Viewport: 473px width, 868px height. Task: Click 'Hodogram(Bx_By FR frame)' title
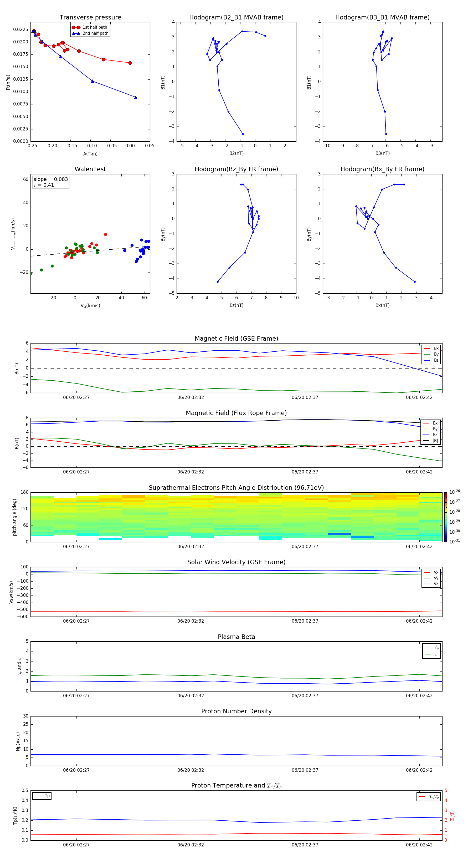(x=382, y=169)
